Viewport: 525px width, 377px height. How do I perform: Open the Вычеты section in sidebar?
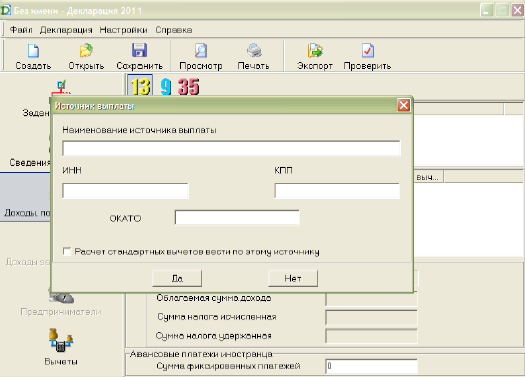61,347
